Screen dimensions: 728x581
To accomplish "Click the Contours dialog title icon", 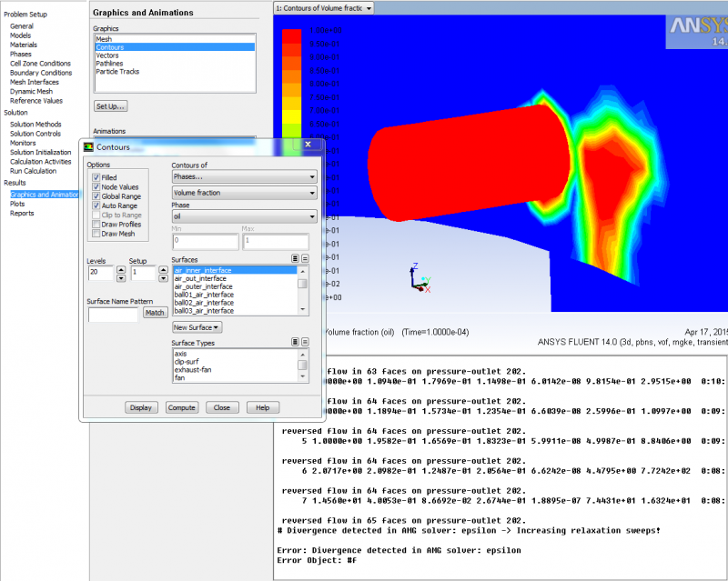I will tap(88, 147).
